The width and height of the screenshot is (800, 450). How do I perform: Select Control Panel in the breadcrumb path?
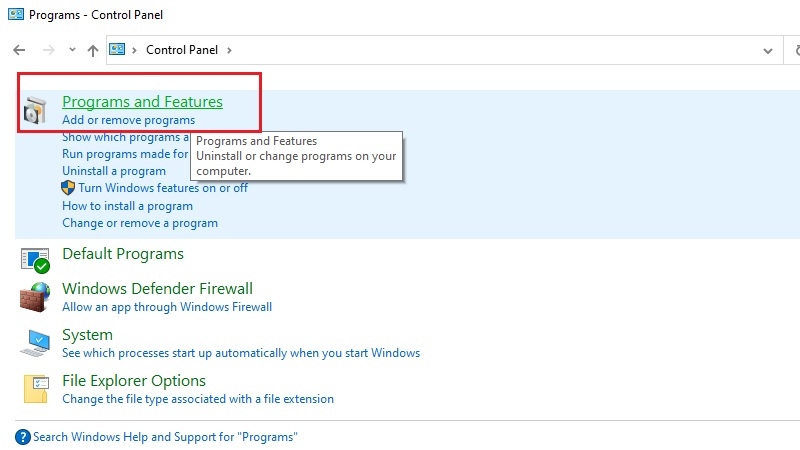pyautogui.click(x=182, y=49)
